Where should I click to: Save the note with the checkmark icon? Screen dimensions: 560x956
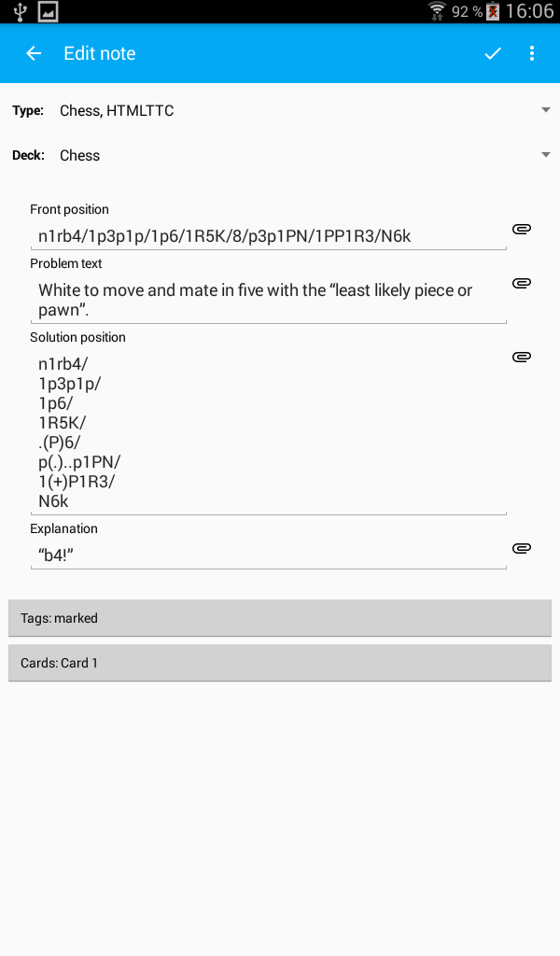492,53
